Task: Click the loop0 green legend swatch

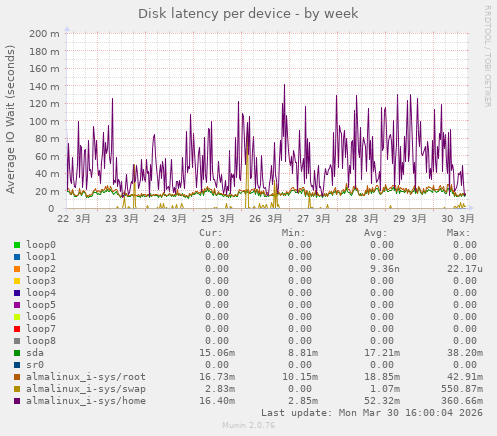Action: pyautogui.click(x=17, y=245)
